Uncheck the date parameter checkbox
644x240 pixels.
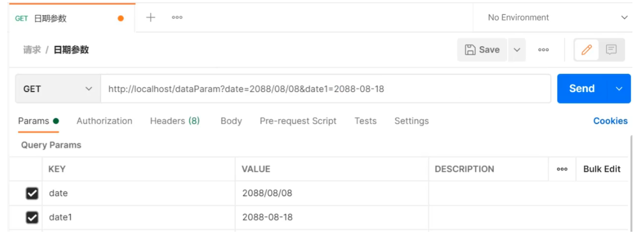[x=32, y=193]
